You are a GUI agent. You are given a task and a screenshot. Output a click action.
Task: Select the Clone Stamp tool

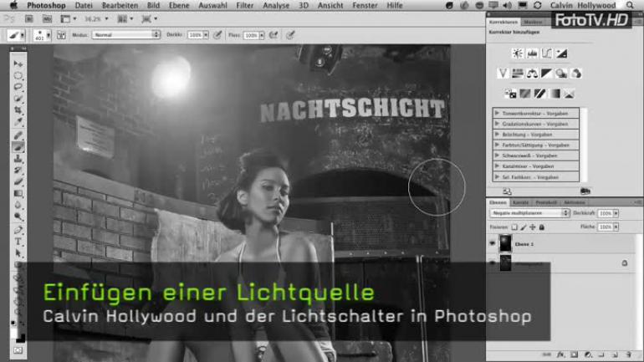[x=18, y=158]
